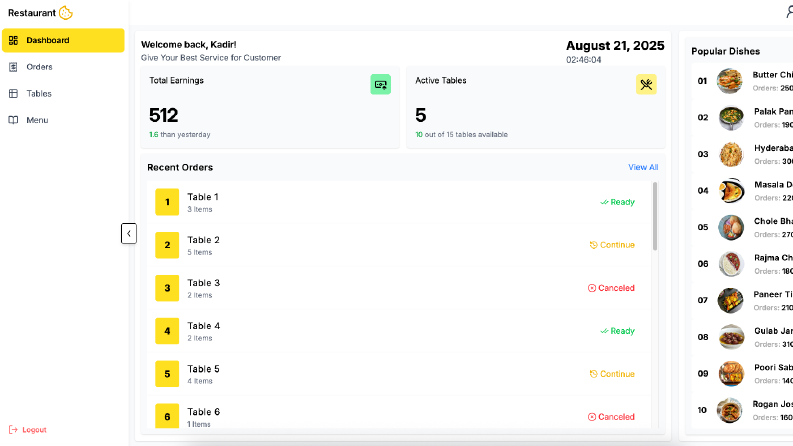The height and width of the screenshot is (446, 793).
Task: Click the Active Tables count 5
Action: pyautogui.click(x=421, y=115)
